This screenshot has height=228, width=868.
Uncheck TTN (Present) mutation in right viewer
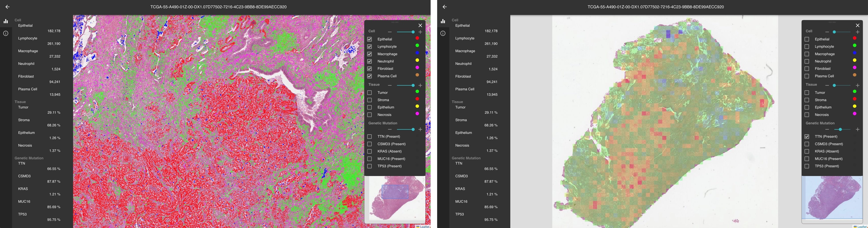[807, 136]
